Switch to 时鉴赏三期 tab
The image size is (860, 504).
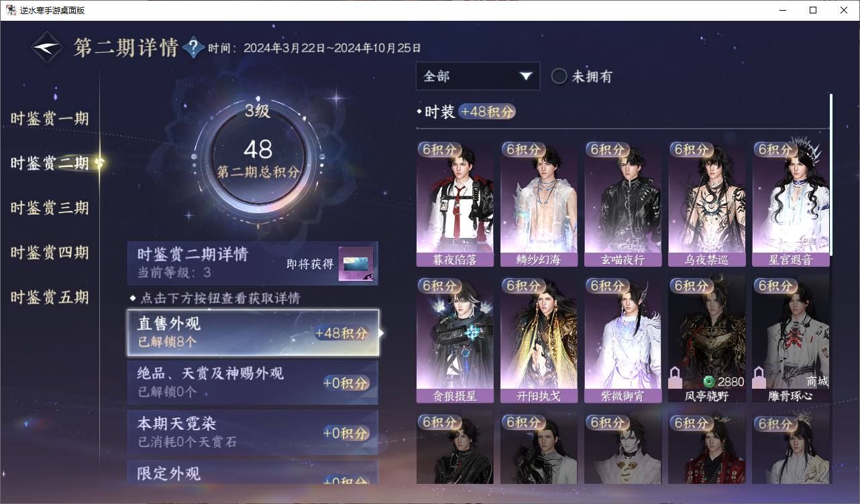coord(50,208)
